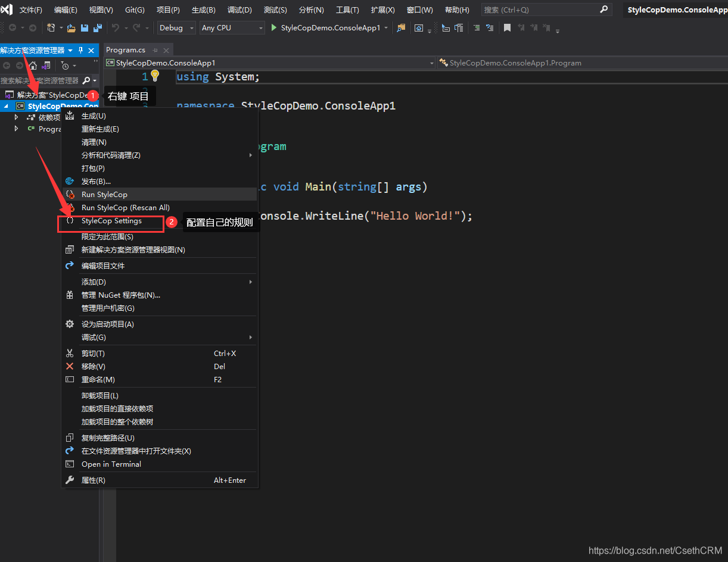Click the Solution Explorer search input field
Screen dimensions: 728x562
click(x=41, y=80)
